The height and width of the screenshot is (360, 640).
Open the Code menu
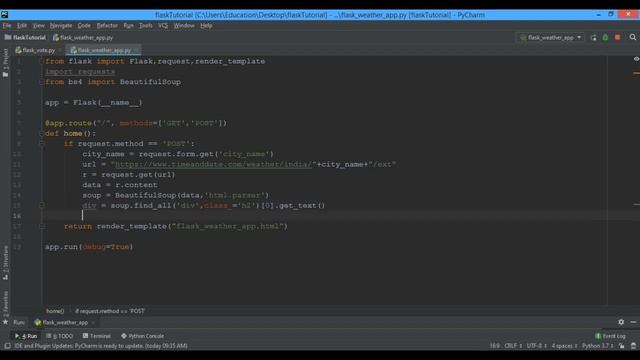point(84,25)
